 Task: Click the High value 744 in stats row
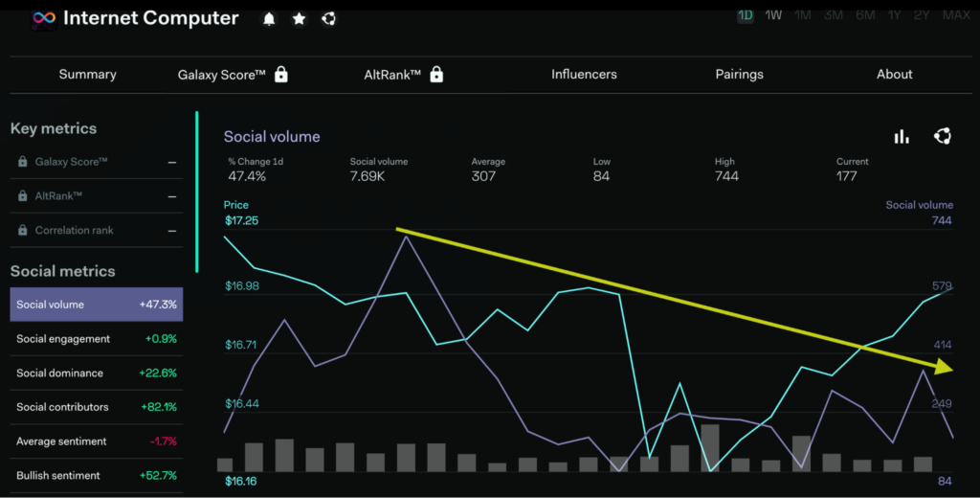pos(727,176)
